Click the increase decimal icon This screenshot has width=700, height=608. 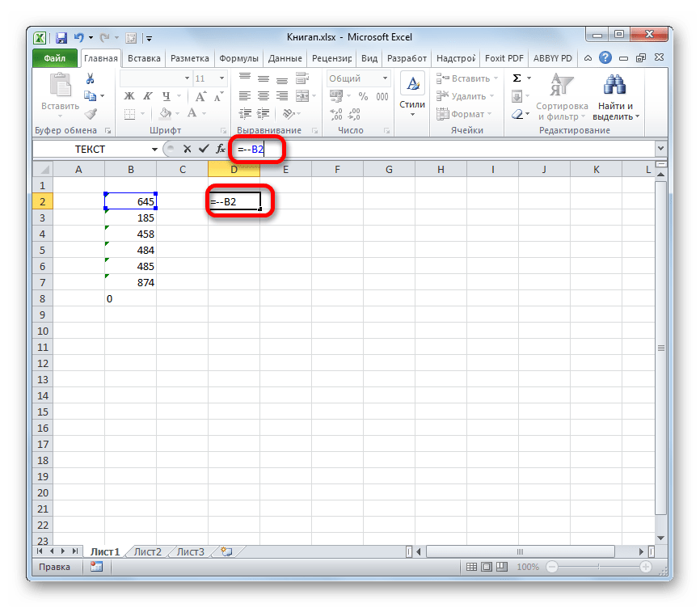[x=336, y=114]
